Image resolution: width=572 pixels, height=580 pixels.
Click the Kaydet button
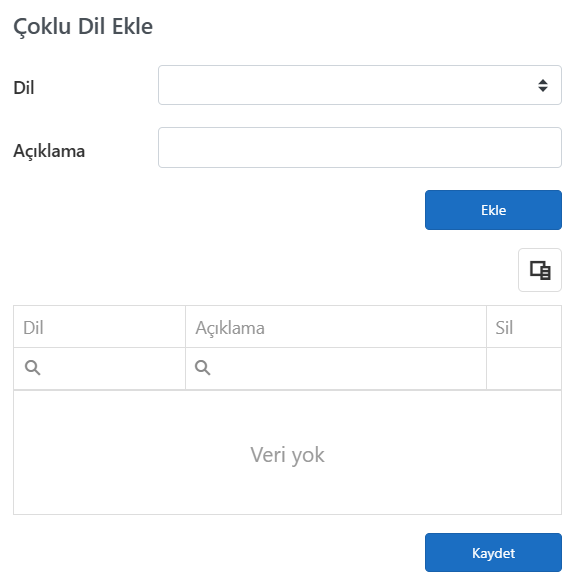[x=493, y=553]
